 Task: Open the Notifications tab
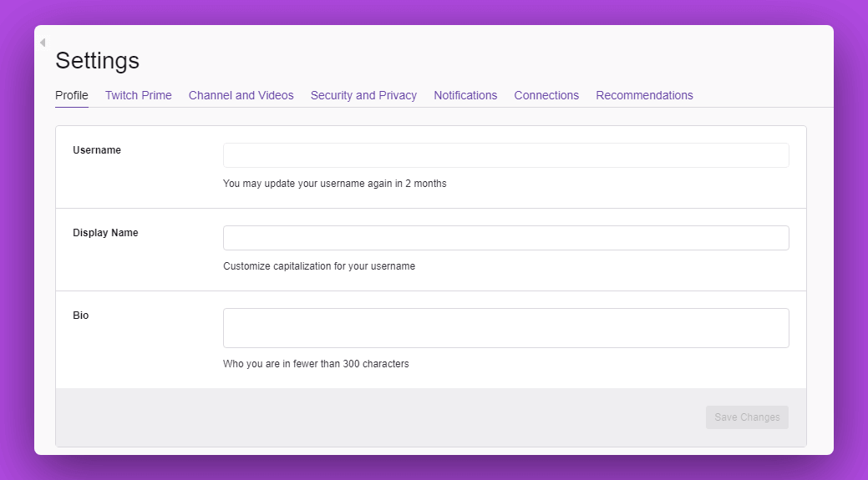tap(465, 95)
